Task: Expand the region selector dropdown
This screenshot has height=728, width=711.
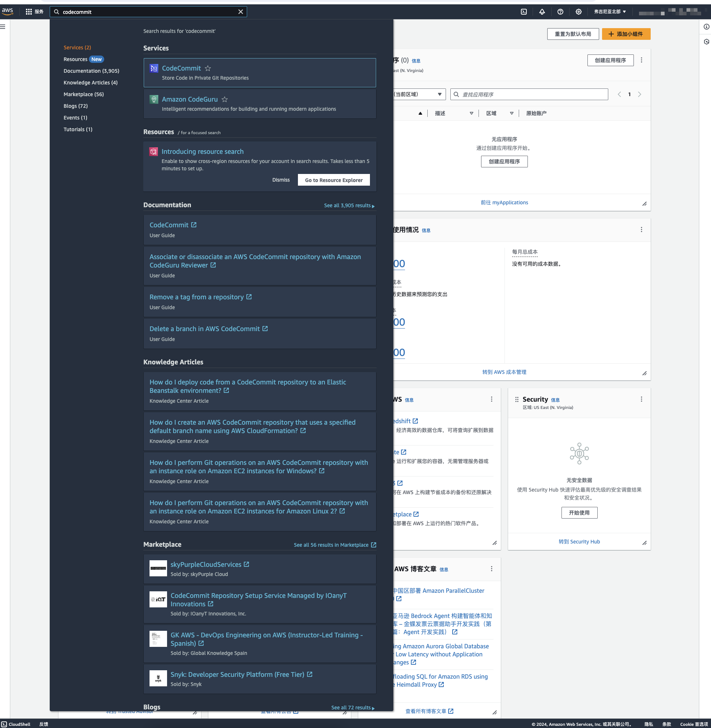Action: pyautogui.click(x=610, y=12)
